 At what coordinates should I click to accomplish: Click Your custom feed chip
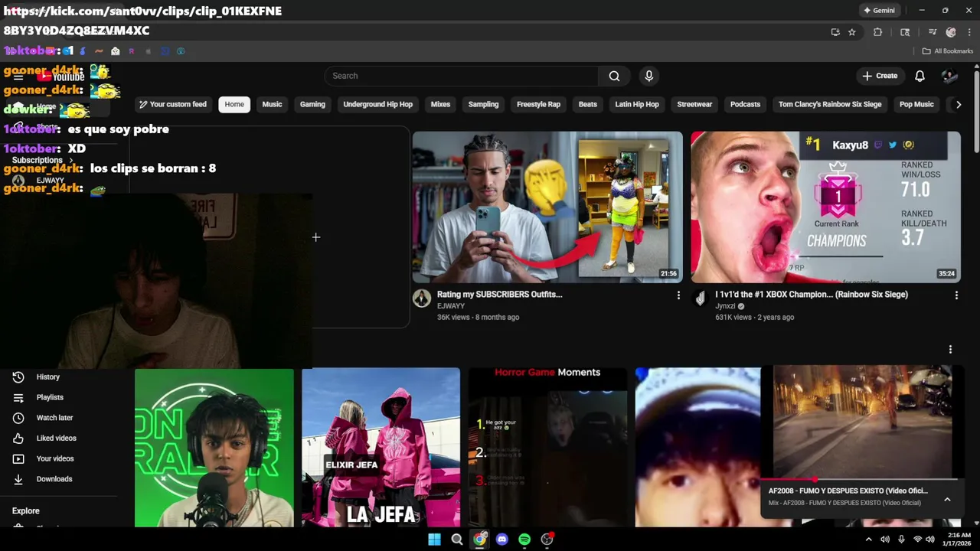(x=173, y=104)
